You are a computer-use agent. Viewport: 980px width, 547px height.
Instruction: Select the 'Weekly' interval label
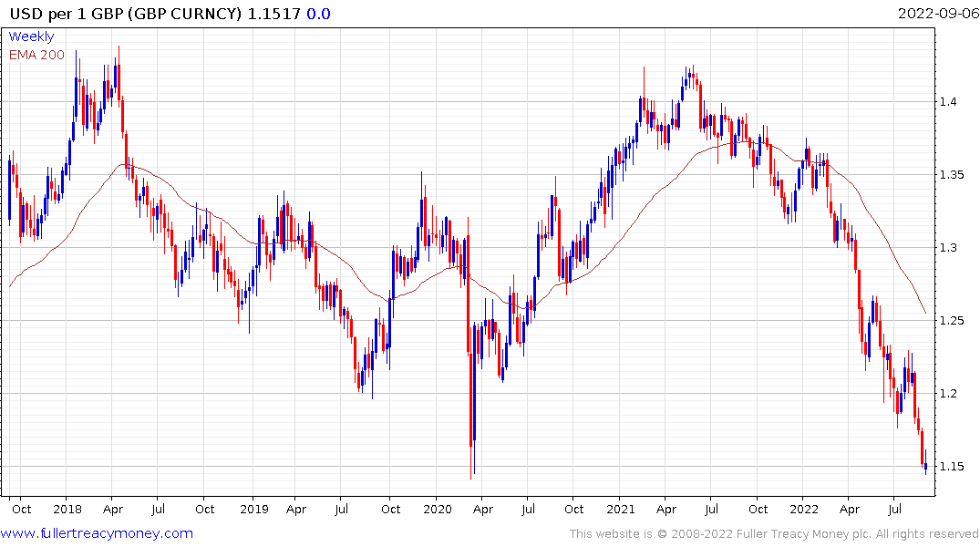pyautogui.click(x=31, y=36)
